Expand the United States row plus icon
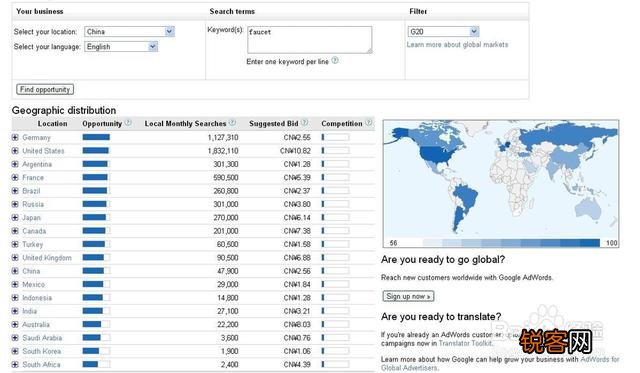 tap(15, 151)
